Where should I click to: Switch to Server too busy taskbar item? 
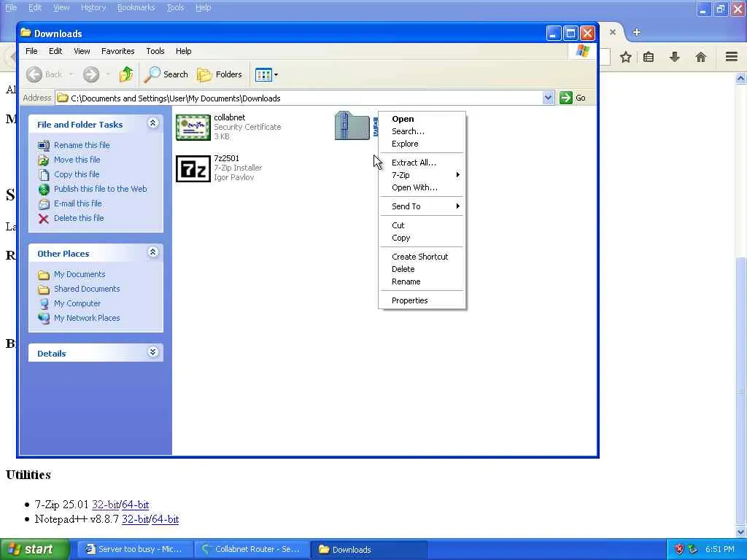tap(135, 549)
